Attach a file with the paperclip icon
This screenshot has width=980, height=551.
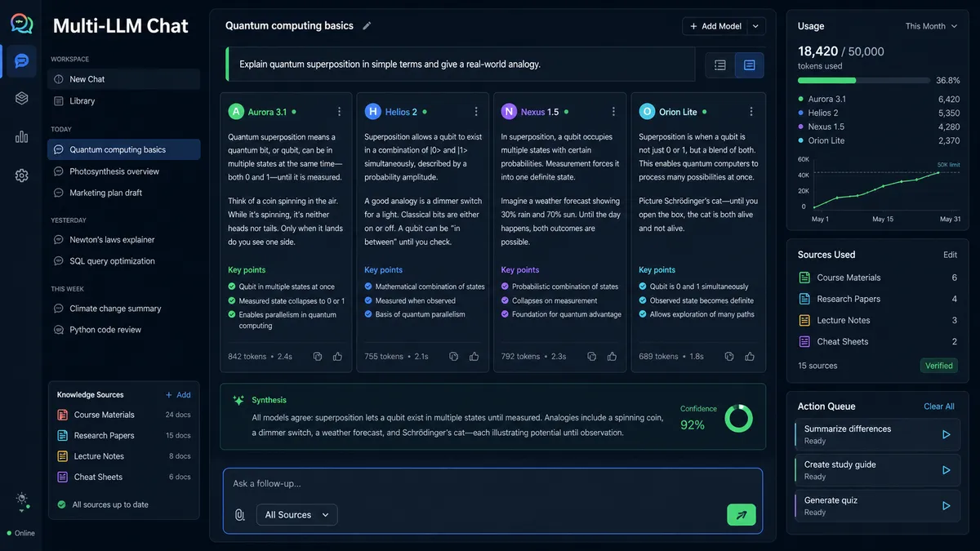coord(239,515)
